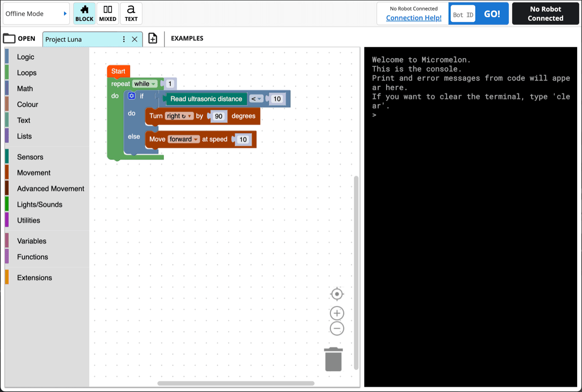Select the BLOCK mode puzzle icon

pyautogui.click(x=84, y=13)
